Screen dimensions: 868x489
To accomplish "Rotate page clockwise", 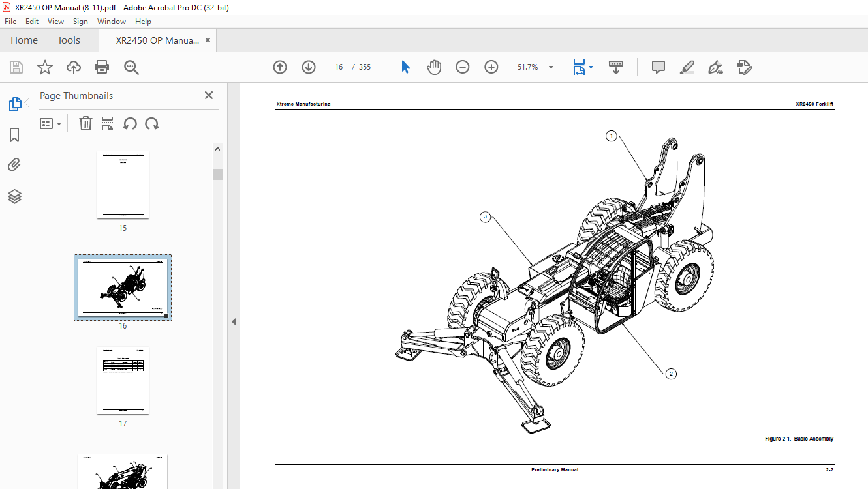I will [152, 123].
